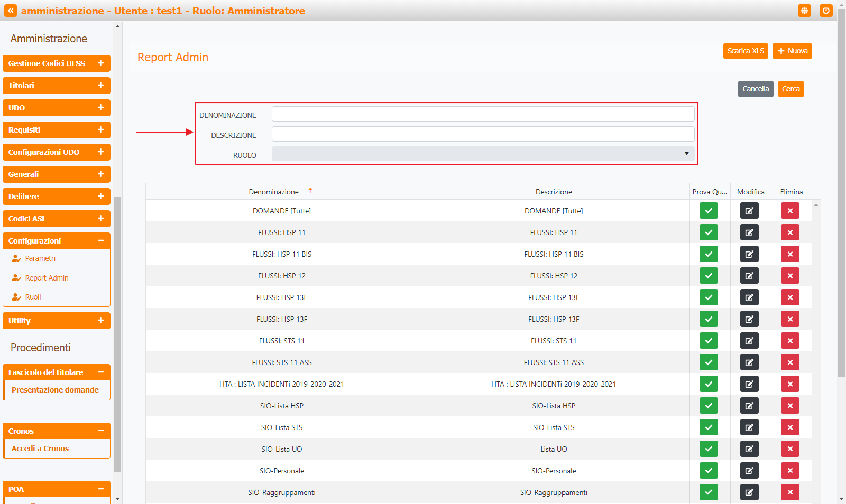Click the sidebar vertical scrollbar
This screenshot has height=504, width=846.
(x=117, y=333)
